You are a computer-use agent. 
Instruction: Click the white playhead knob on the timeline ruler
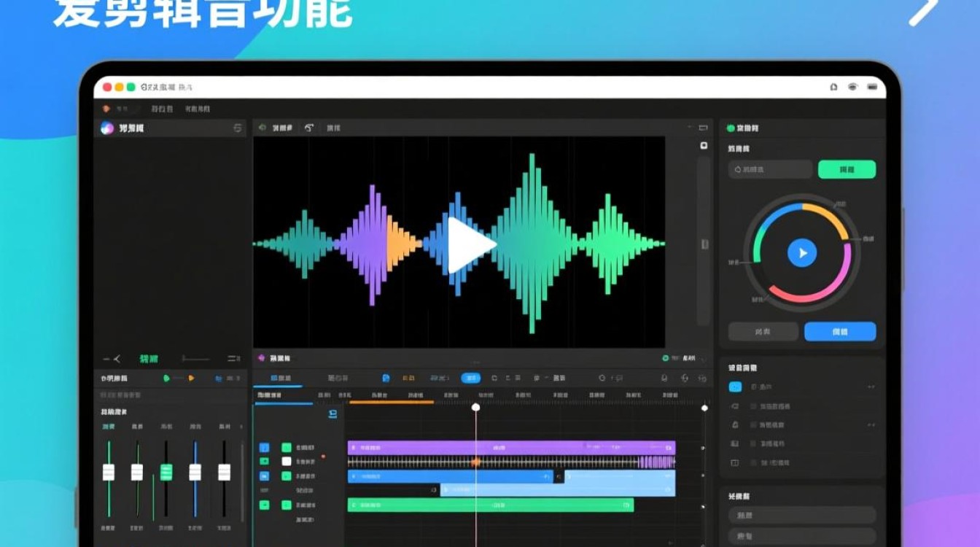pyautogui.click(x=475, y=407)
